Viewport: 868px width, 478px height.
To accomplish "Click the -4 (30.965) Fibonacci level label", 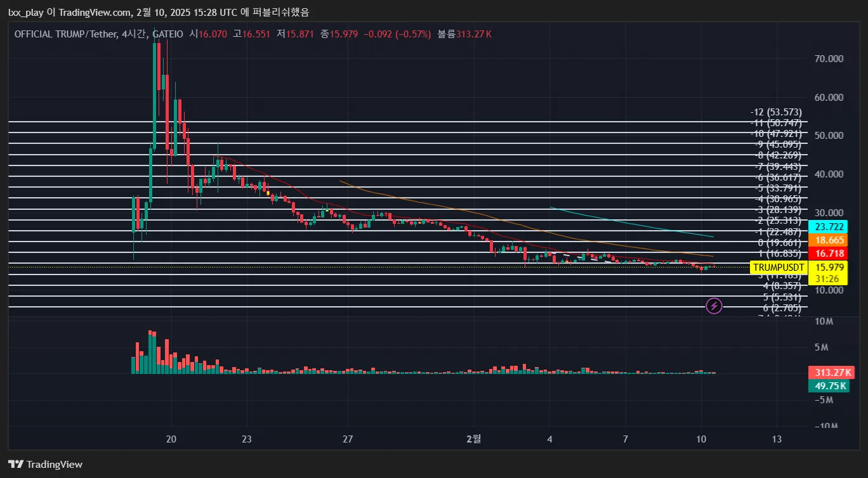I will tap(778, 199).
